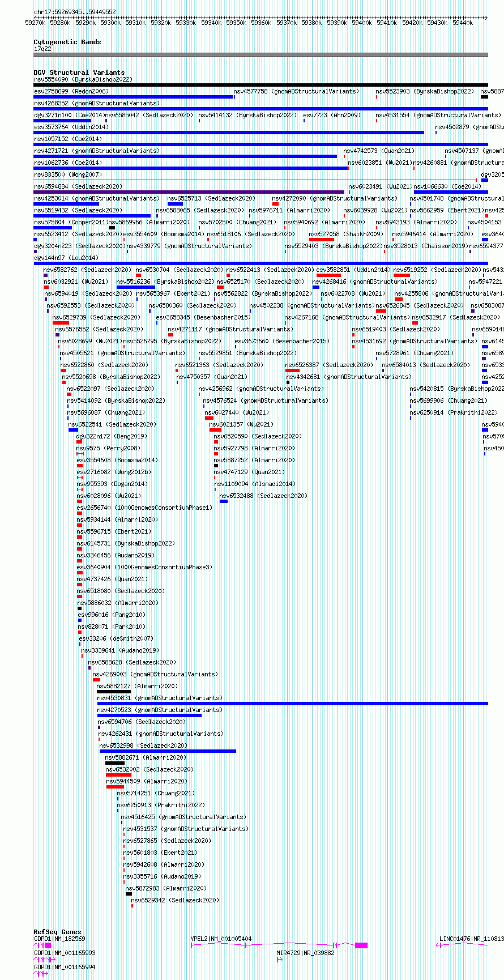The image size is (504, 980).
Task: Open the esv3582851 (Uddin2014) label
Action: click(x=353, y=270)
